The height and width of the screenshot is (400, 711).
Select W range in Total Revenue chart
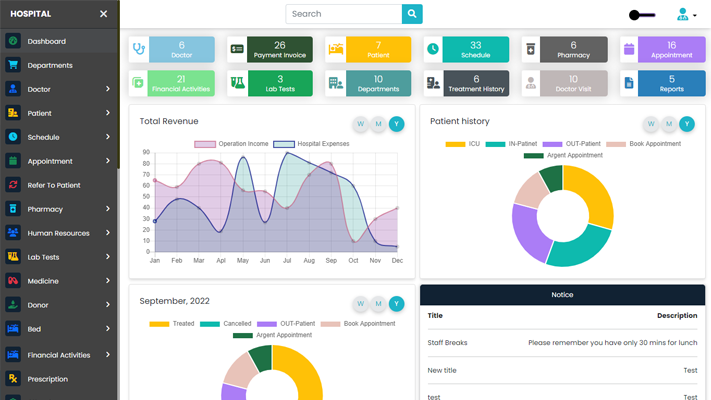point(360,124)
